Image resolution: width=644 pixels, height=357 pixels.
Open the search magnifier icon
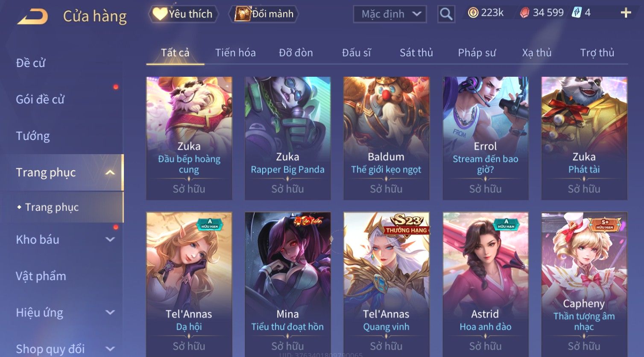coord(446,14)
